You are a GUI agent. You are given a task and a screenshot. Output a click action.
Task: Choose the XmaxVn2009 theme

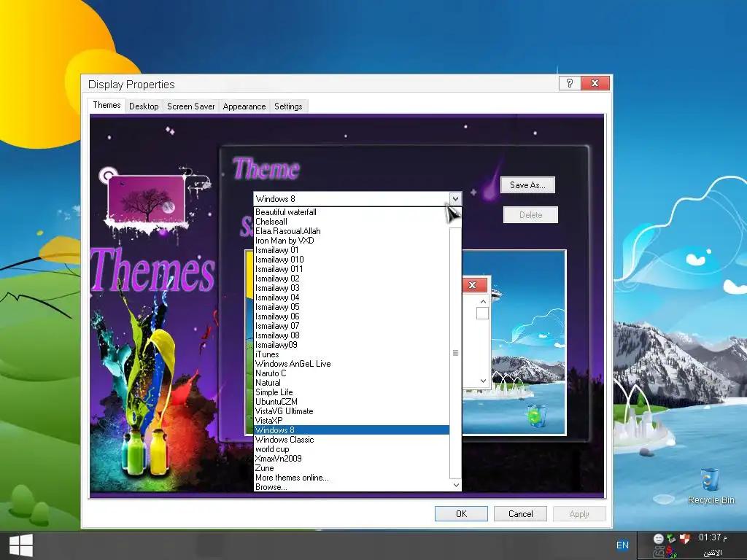pos(352,459)
